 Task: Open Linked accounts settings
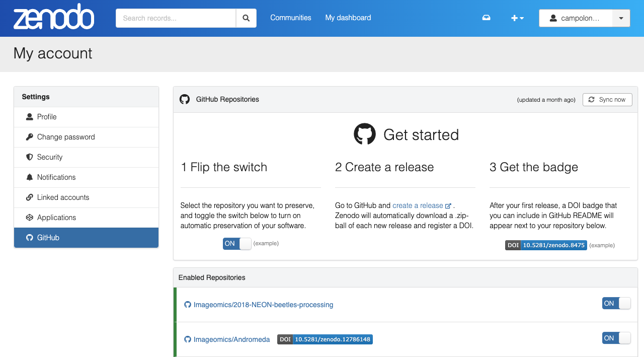[x=86, y=197]
